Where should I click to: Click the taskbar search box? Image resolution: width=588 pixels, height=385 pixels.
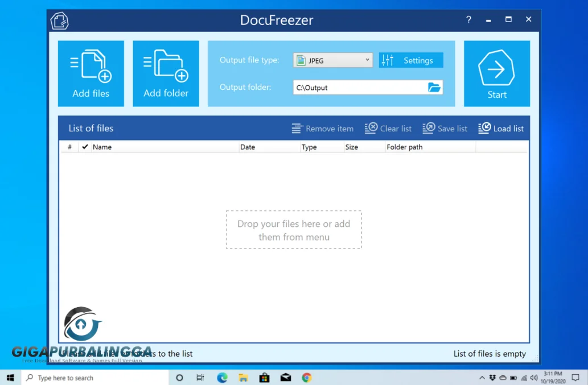tap(95, 378)
